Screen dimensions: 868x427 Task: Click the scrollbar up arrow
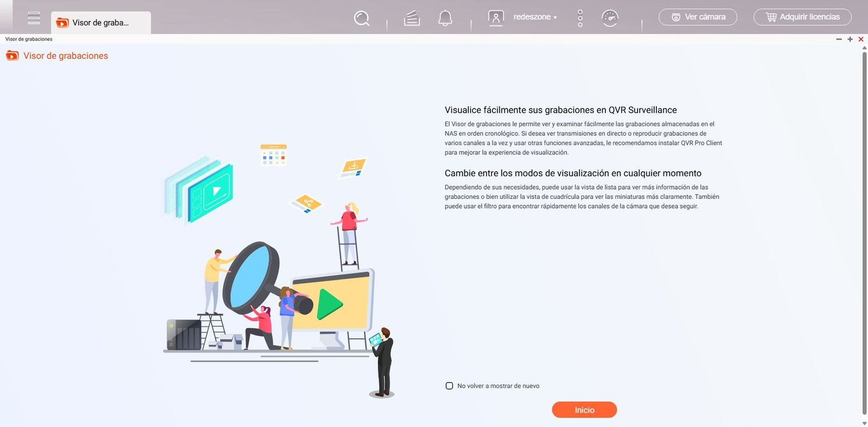click(x=864, y=48)
